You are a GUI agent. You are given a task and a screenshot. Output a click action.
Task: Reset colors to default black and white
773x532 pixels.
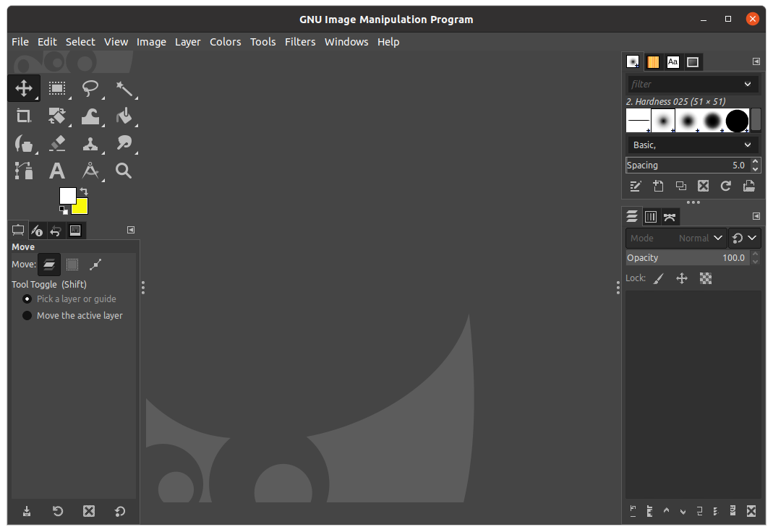64,210
